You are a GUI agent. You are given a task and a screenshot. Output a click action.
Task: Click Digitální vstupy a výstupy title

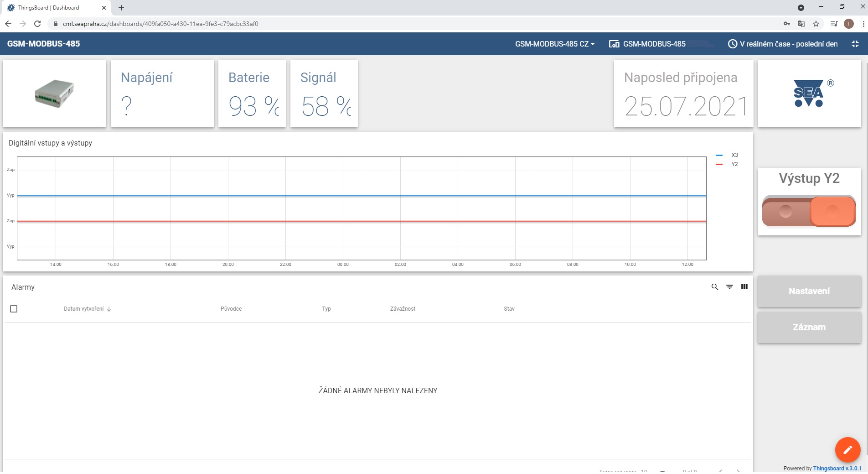click(50, 143)
